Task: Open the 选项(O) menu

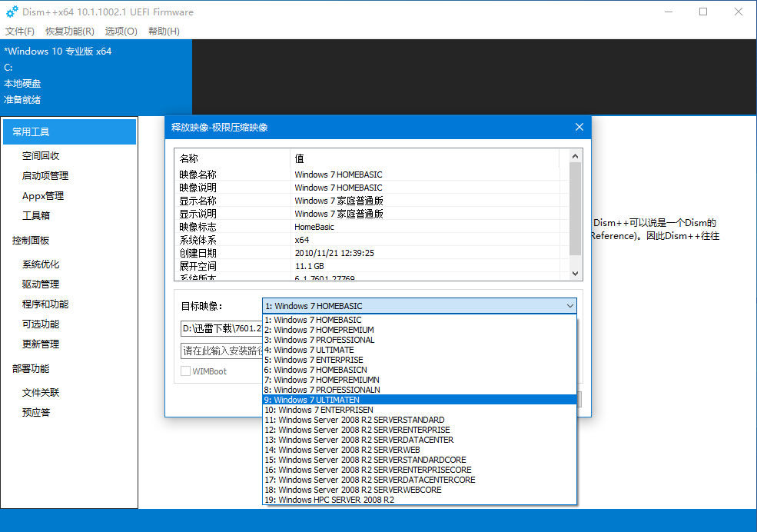Action: [121, 32]
